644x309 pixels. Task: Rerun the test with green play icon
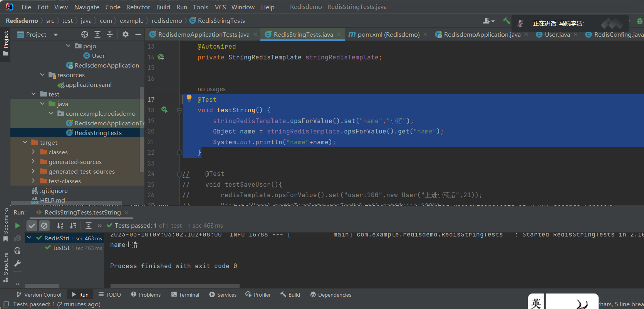pos(17,226)
